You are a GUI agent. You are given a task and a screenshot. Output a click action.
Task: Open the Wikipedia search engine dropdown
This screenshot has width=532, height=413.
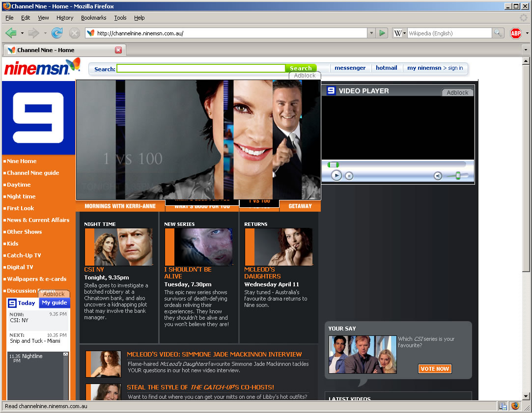(400, 33)
